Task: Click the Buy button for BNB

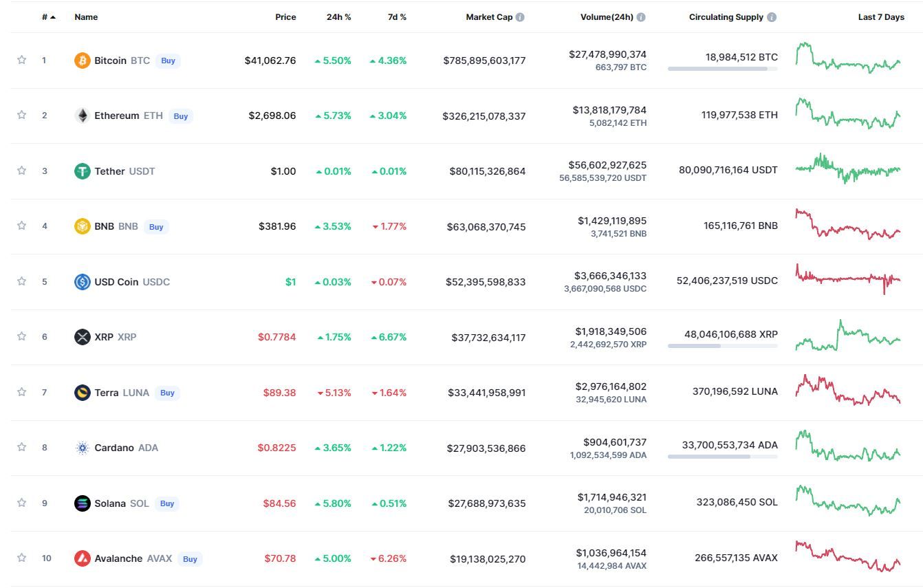Action: [x=156, y=227]
